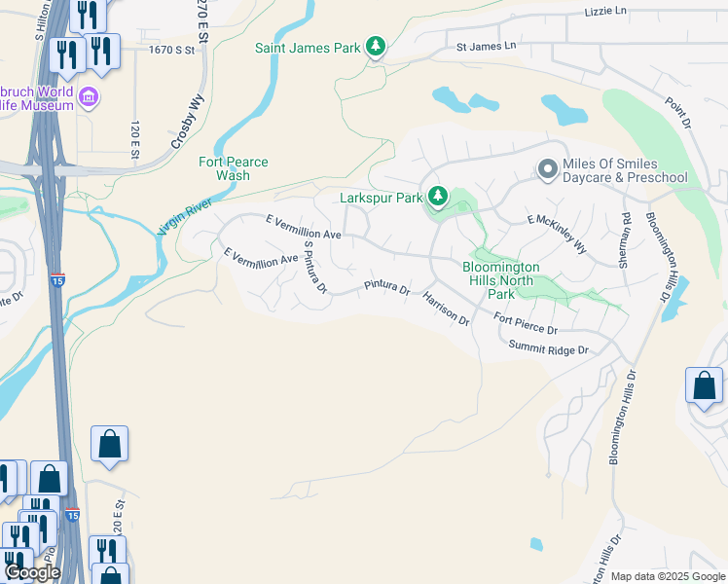Click the lower I-15 interstate shield

click(x=72, y=514)
